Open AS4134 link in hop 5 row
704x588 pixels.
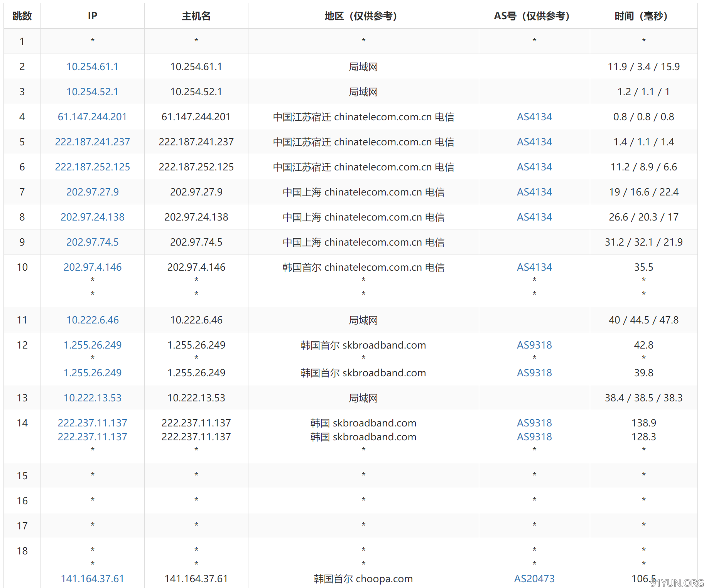point(534,142)
